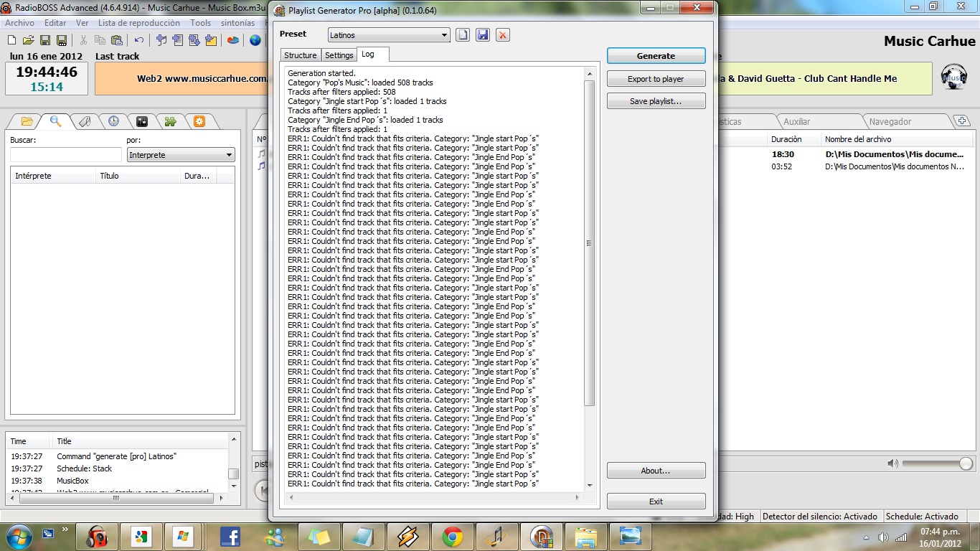
Task: Switch to the Structure tab
Action: click(x=300, y=55)
